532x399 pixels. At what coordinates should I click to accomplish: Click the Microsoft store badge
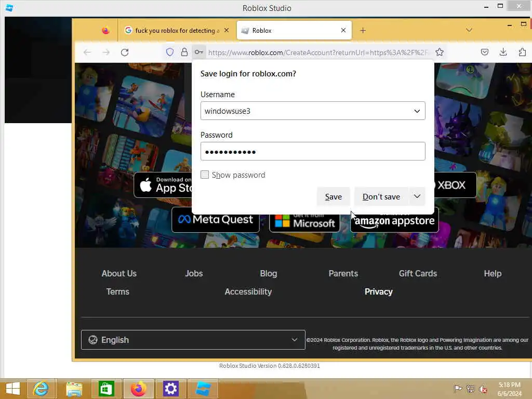[x=304, y=223]
